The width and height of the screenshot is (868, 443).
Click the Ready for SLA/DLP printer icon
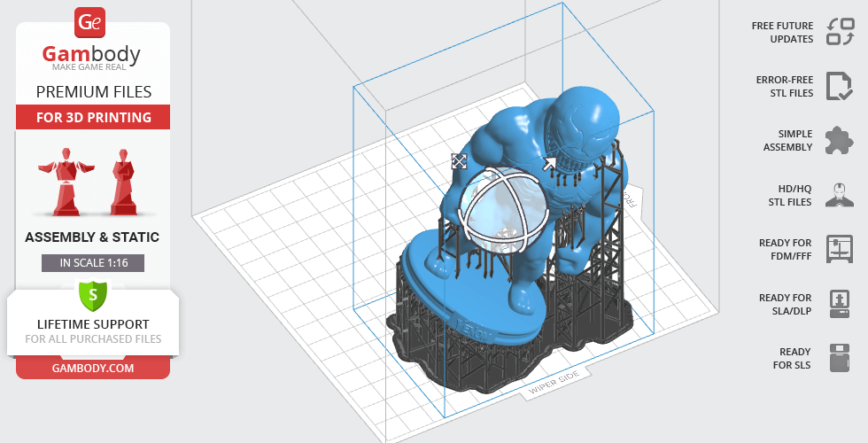point(839,304)
